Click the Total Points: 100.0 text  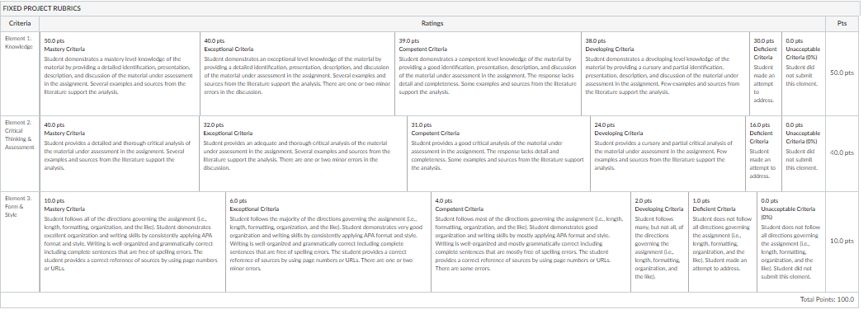point(827,299)
